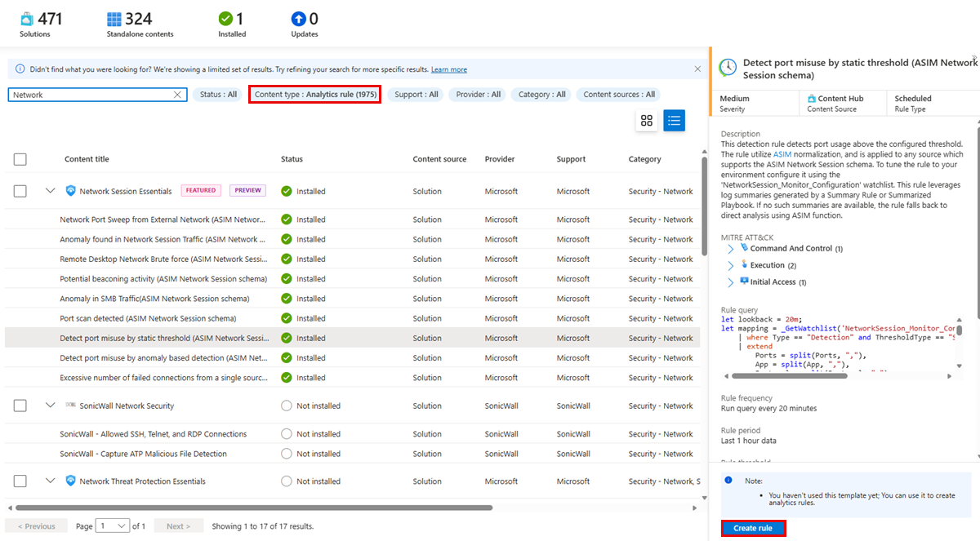980x541 pixels.
Task: Sort by Status column header
Action: [292, 159]
